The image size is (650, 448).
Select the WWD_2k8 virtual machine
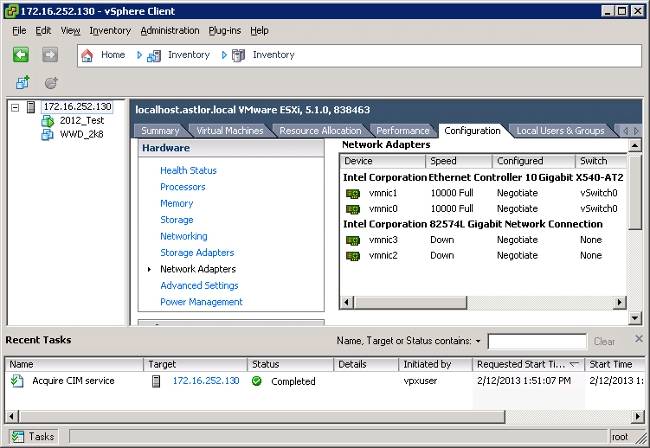tap(81, 134)
